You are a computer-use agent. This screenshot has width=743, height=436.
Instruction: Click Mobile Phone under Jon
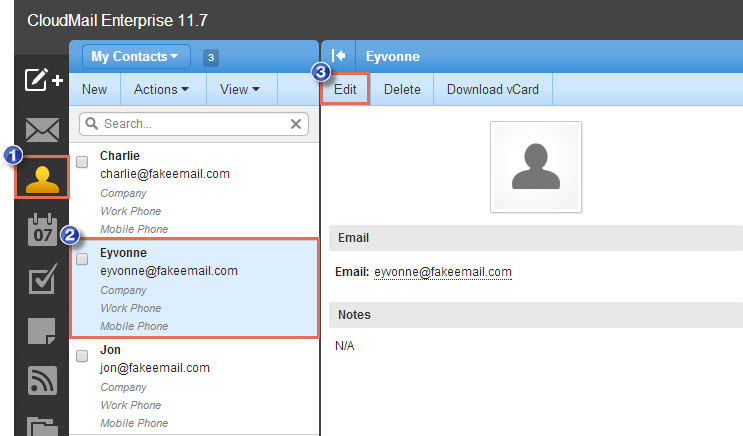134,423
